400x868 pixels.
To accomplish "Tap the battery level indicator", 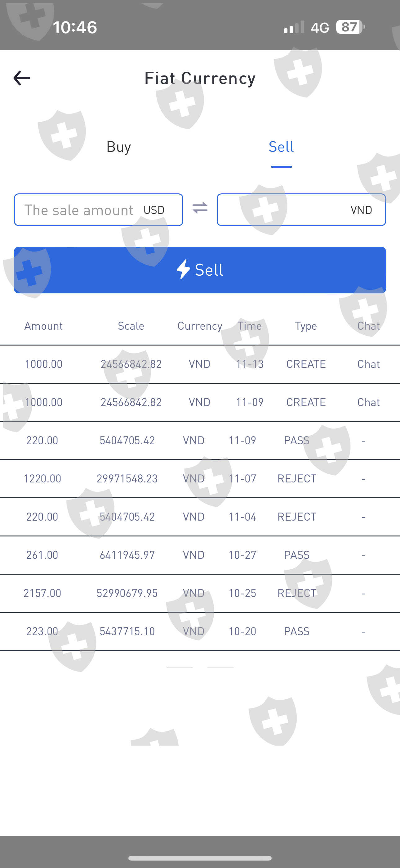I will click(x=350, y=27).
